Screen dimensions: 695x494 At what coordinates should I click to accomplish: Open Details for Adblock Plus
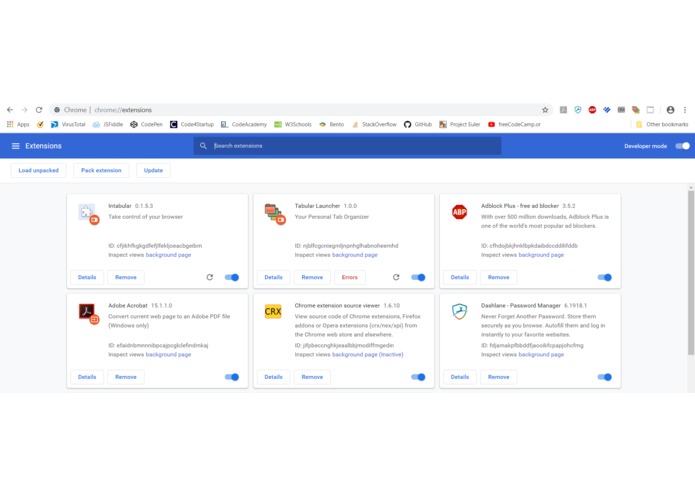point(460,277)
